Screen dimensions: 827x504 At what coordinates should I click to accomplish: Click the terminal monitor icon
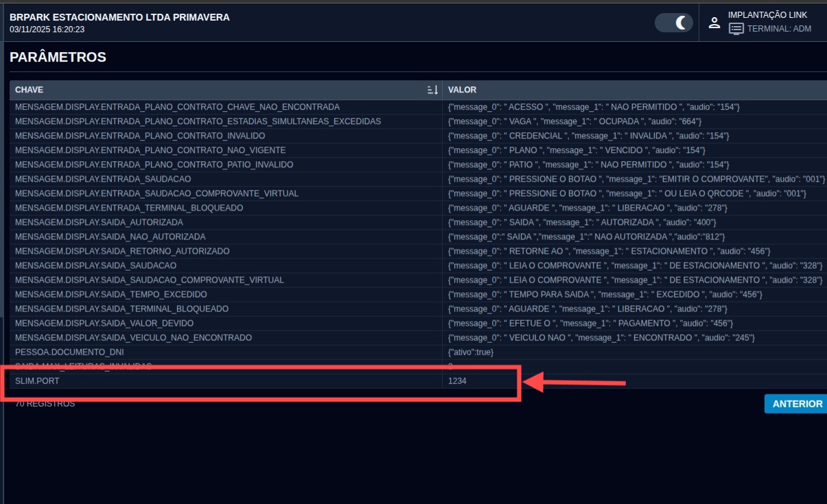(736, 29)
